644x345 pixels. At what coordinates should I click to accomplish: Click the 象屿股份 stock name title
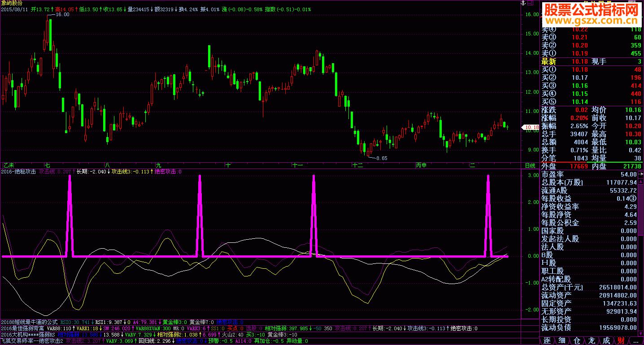[12, 3]
